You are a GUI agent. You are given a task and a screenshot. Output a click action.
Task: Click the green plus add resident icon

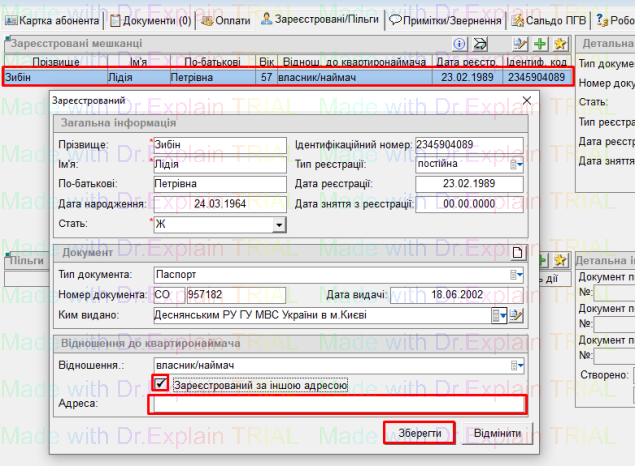coord(540,44)
